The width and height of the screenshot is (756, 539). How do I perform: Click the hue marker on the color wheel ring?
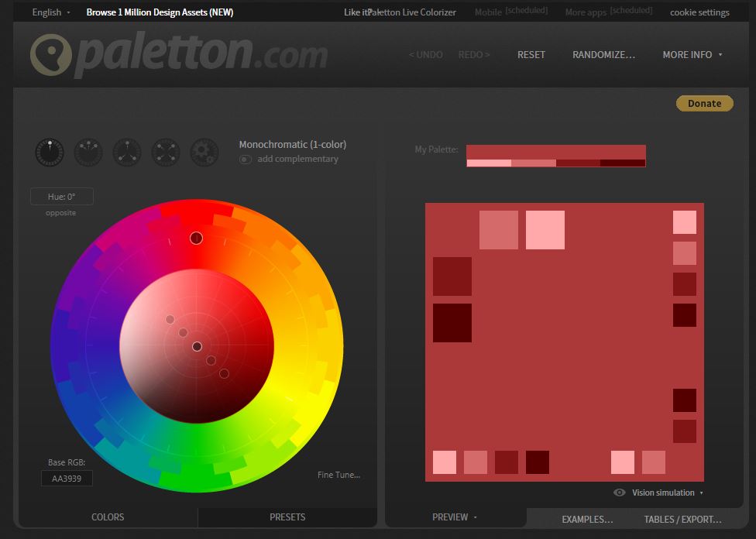(196, 238)
